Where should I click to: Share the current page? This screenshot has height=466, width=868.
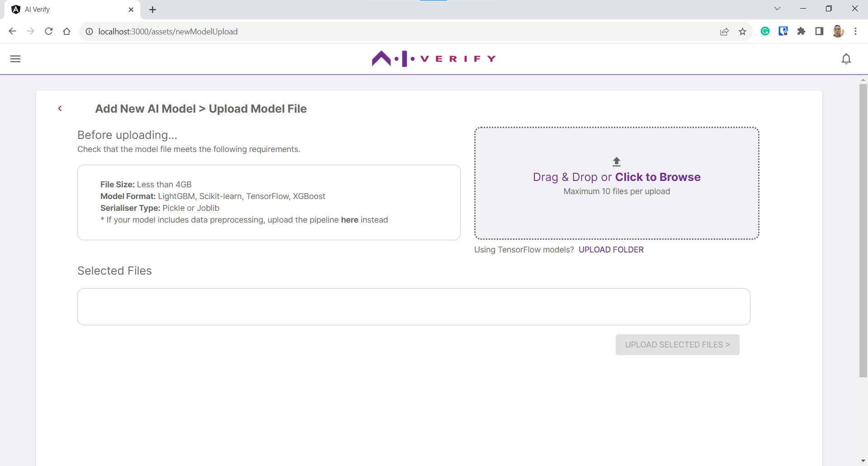(724, 31)
